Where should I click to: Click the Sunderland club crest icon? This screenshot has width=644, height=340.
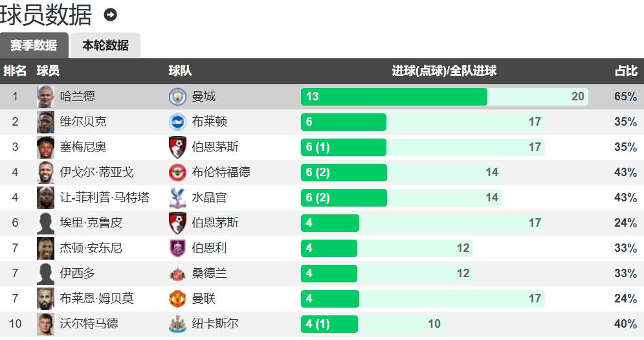(177, 273)
